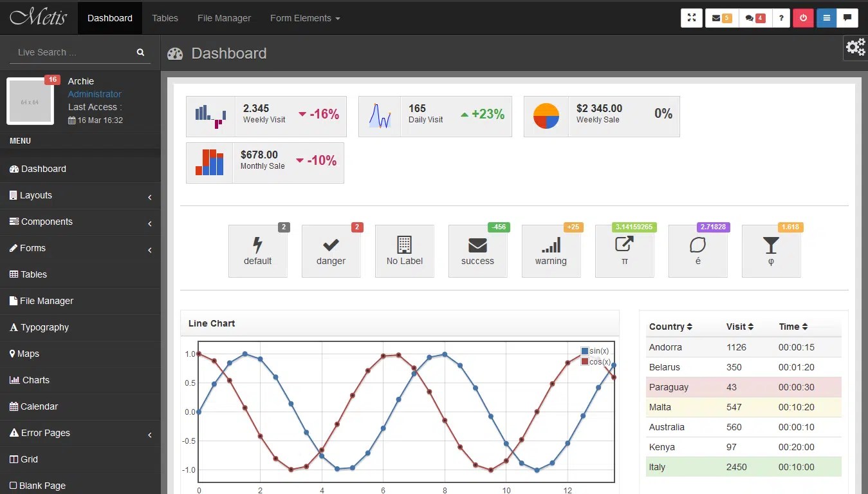The width and height of the screenshot is (868, 494).
Task: Click the blue sidebar toggle list icon
Action: [x=826, y=18]
